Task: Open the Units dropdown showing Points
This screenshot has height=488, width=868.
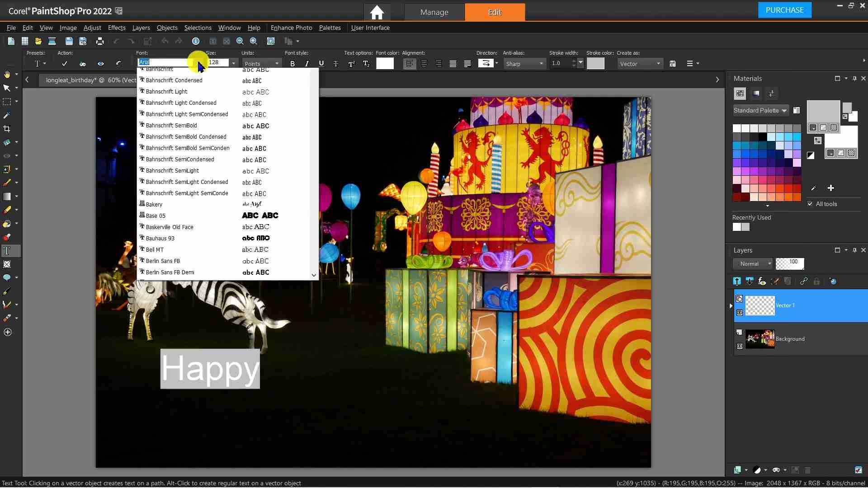Action: (x=261, y=63)
